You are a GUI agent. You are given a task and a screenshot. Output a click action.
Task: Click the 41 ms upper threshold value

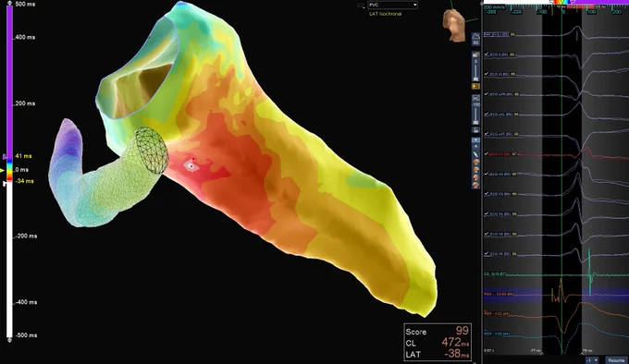pos(23,156)
